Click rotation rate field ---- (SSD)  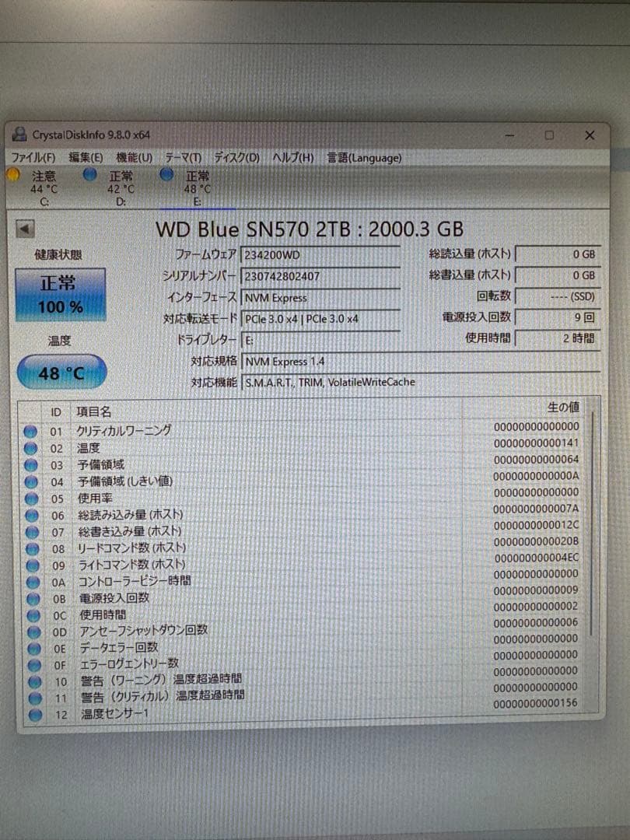tap(558, 296)
